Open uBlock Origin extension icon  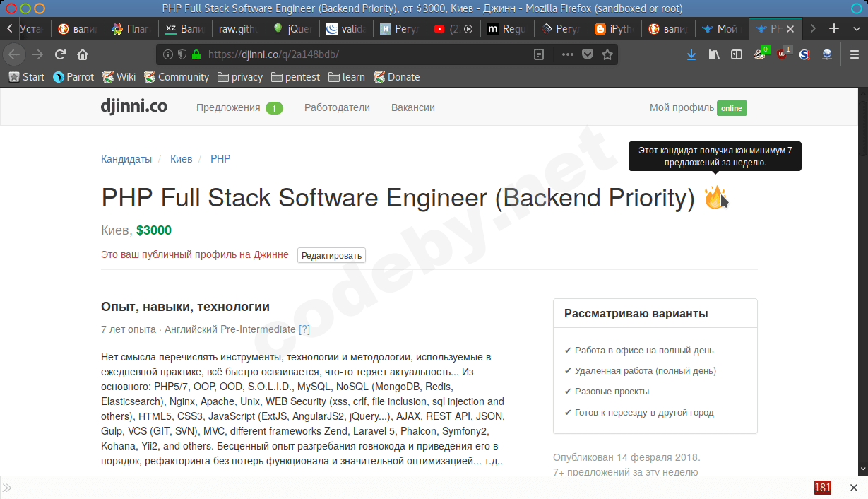(x=783, y=54)
